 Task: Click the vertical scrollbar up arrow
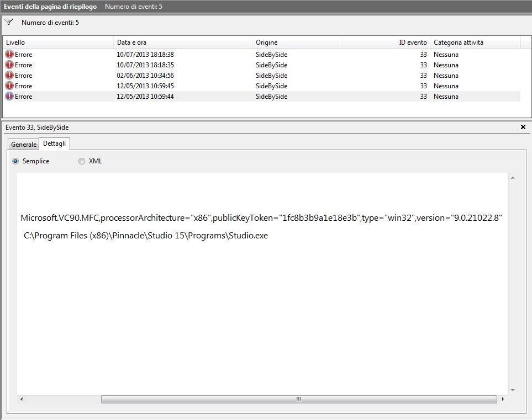click(x=513, y=178)
